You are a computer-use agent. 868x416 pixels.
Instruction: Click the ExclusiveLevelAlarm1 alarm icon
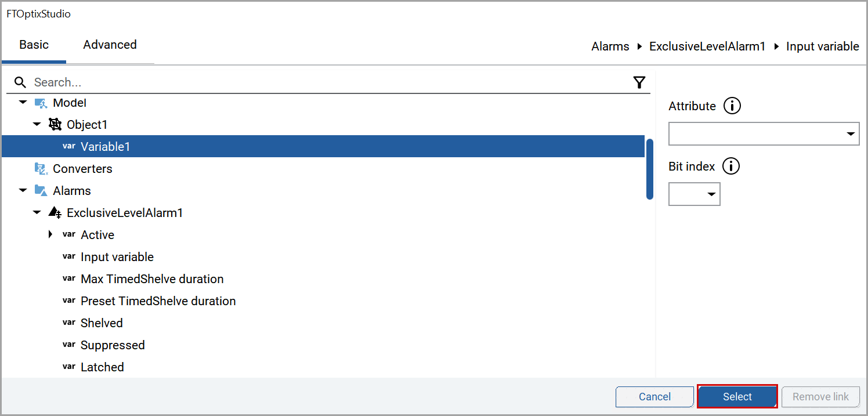pyautogui.click(x=55, y=212)
